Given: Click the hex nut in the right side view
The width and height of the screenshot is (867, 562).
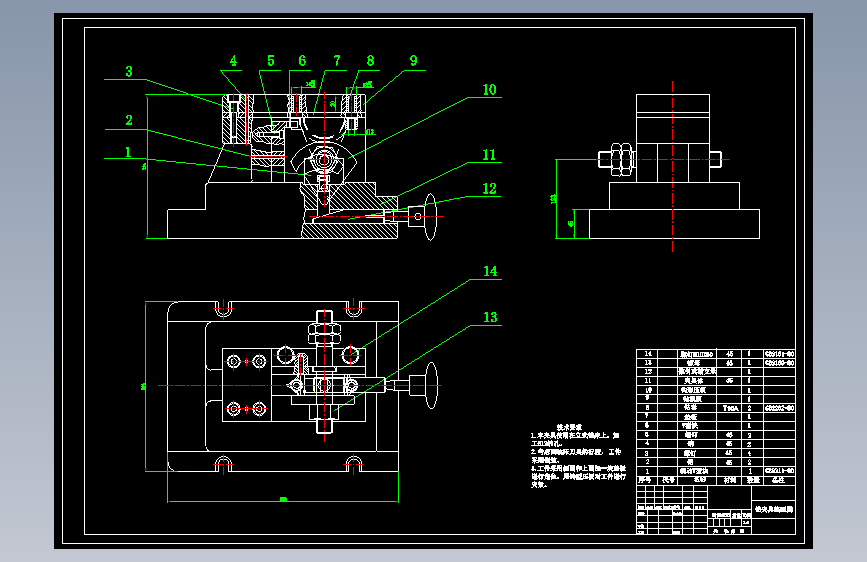Looking at the screenshot, I should click(621, 160).
